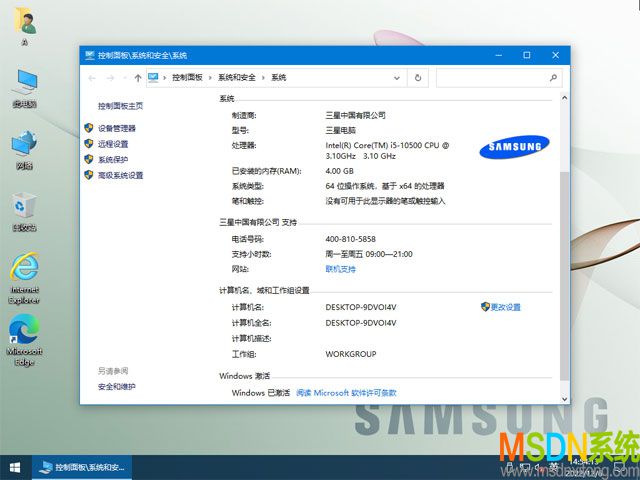Open the Windows Start menu
Screen dimensions: 640x480
click(x=15, y=467)
